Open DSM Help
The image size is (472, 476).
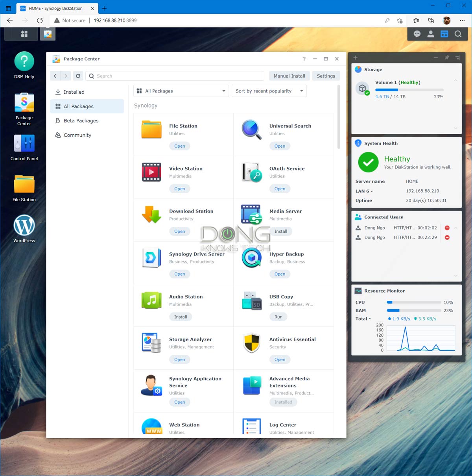coord(24,63)
